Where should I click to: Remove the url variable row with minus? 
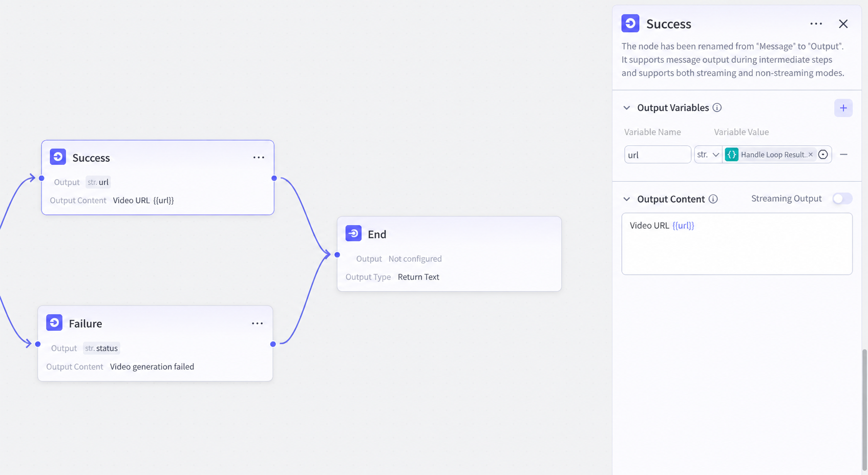point(843,155)
